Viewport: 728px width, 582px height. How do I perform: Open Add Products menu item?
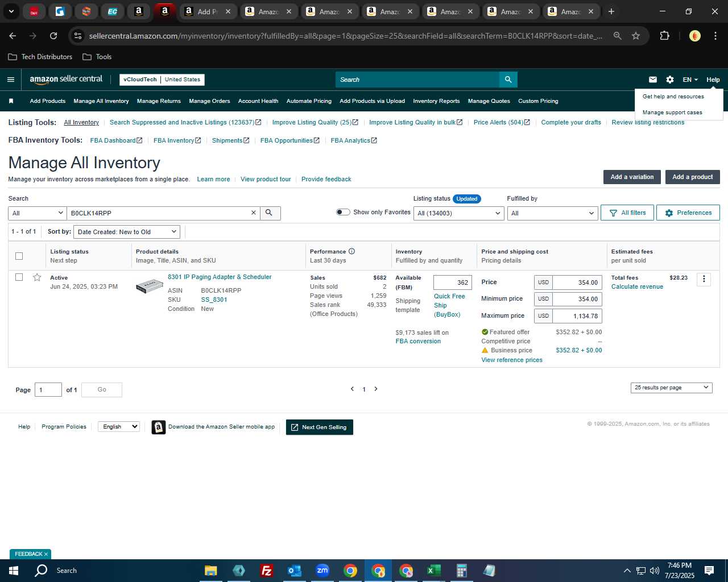pos(48,101)
